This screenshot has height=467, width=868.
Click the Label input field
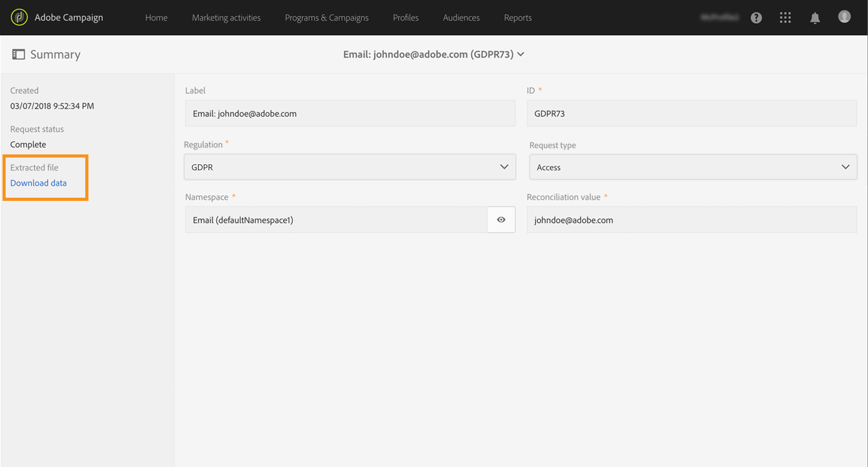coord(349,114)
